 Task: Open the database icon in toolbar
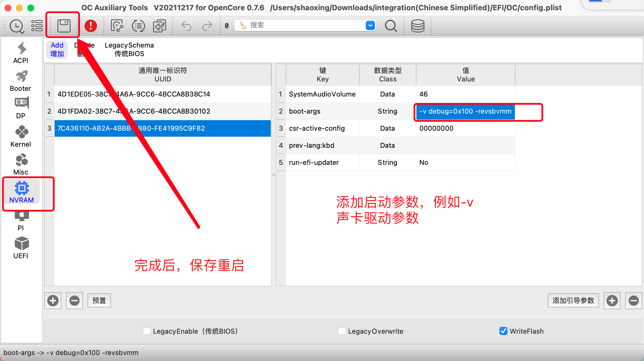tap(418, 26)
